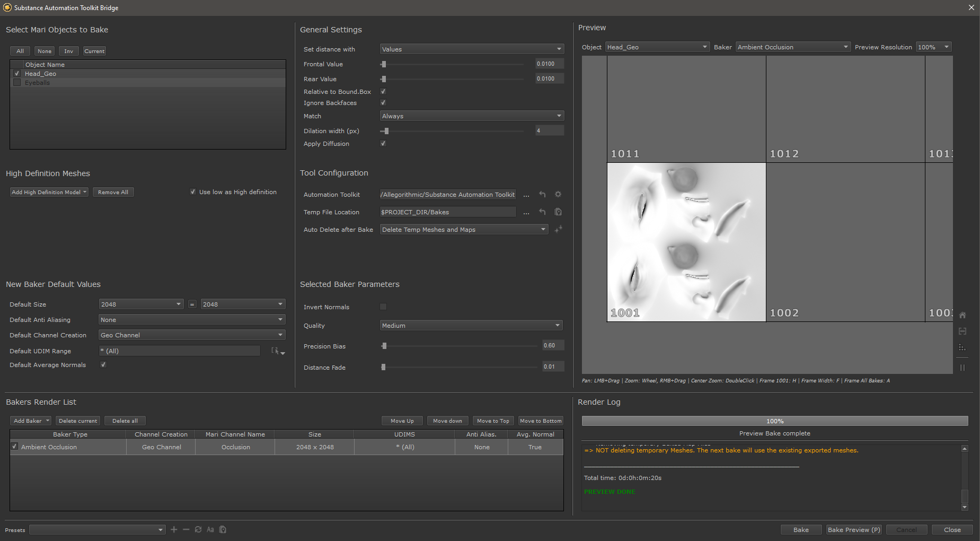This screenshot has height=541, width=980.
Task: Toggle the Invert Normals checkbox
Action: pos(383,307)
